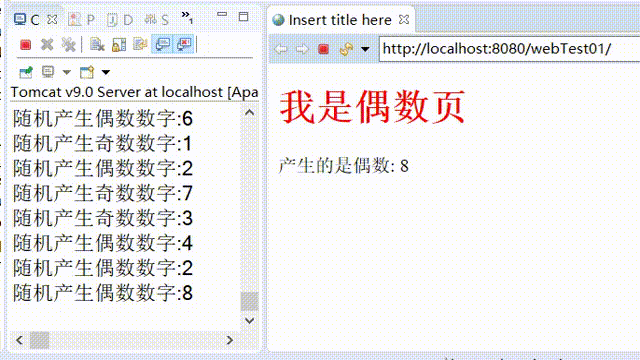
Task: Terminate the running server with red stop icon
Action: coord(26,44)
